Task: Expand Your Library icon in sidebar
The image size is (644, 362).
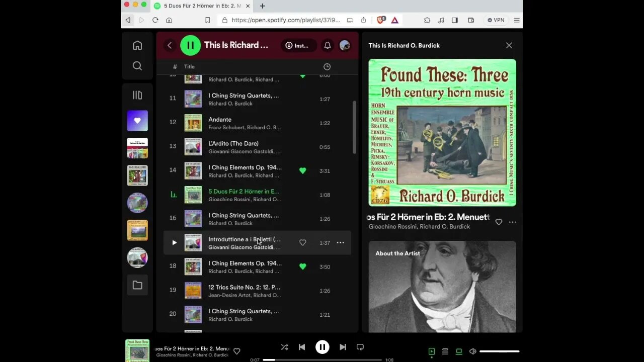Action: point(137,95)
